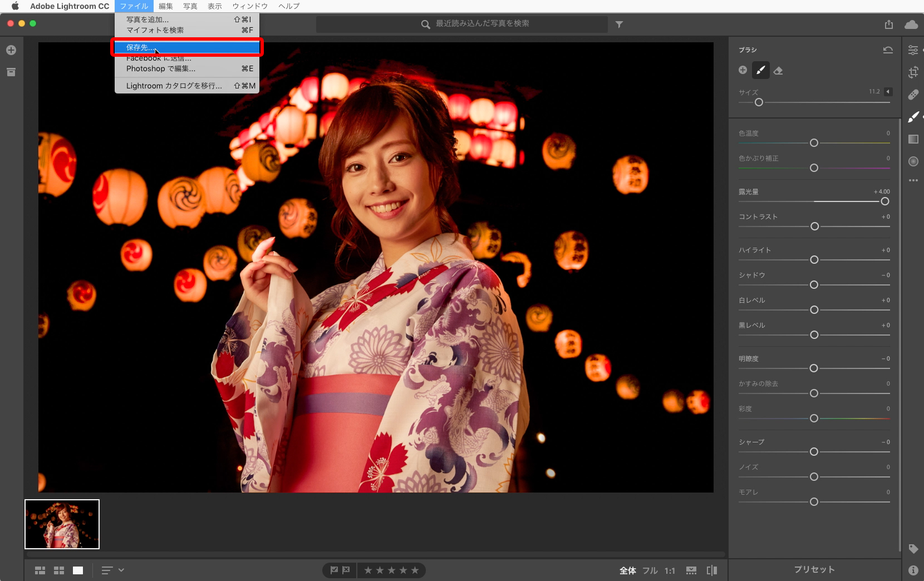Image resolution: width=924 pixels, height=581 pixels.
Task: Click the 露光量 slider handle
Action: point(885,201)
